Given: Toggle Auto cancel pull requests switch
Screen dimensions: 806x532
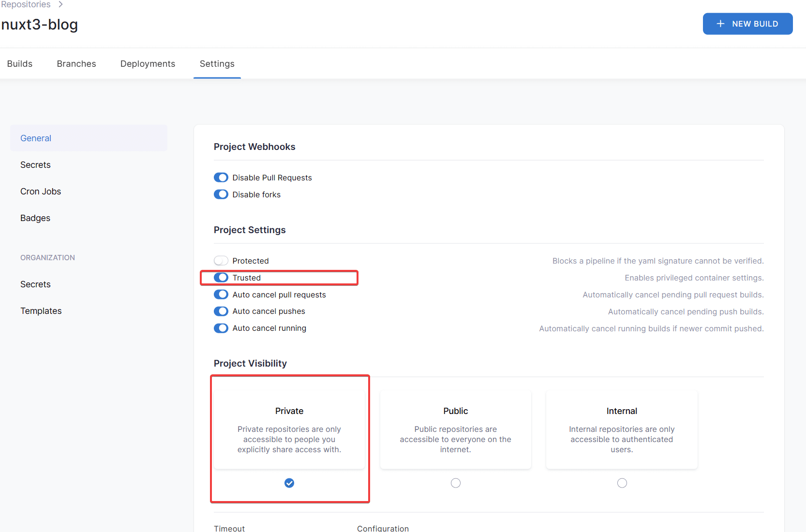Looking at the screenshot, I should click(x=221, y=295).
